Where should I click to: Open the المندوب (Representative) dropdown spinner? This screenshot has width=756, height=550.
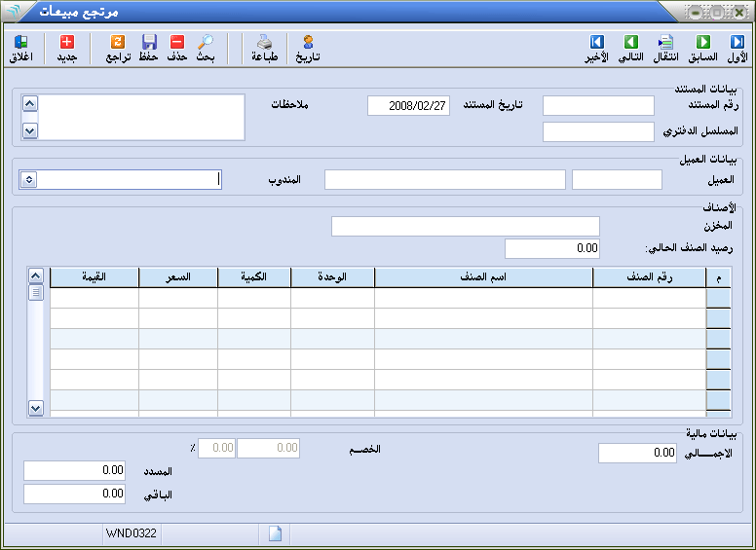click(28, 179)
